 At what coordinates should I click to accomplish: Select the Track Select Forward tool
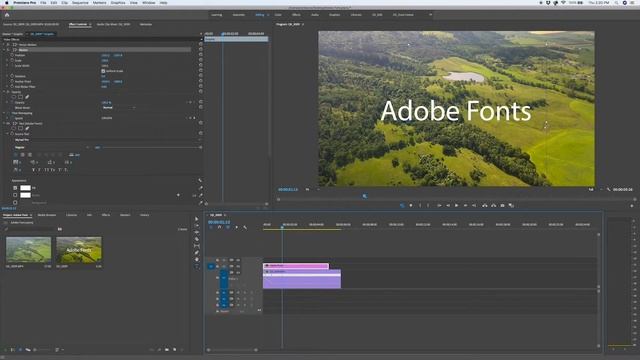coord(197,226)
